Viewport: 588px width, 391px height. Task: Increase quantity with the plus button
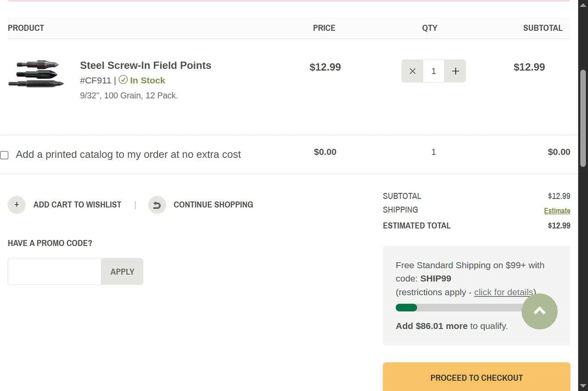pos(455,71)
